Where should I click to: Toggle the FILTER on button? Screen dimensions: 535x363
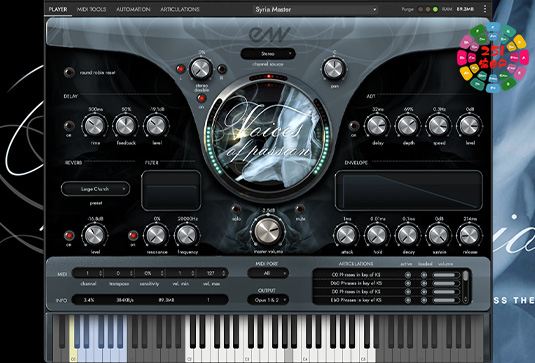click(x=133, y=235)
